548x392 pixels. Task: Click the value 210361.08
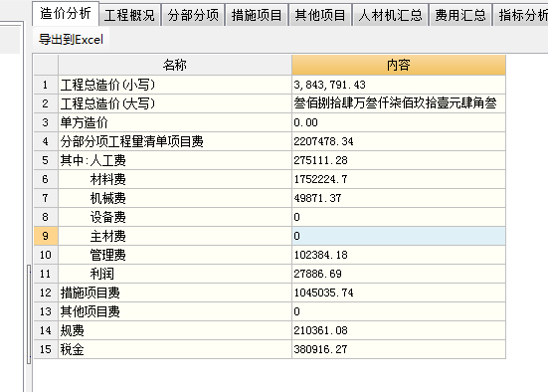coord(399,330)
